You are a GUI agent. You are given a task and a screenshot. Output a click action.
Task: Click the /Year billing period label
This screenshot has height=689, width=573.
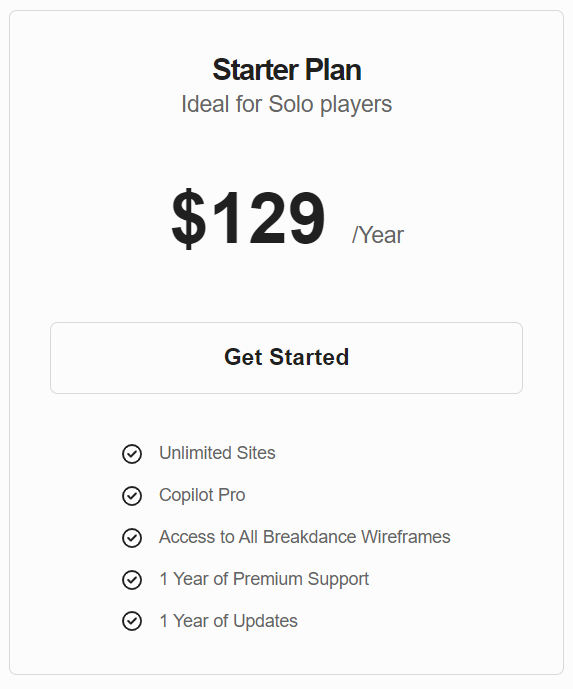[x=377, y=235]
